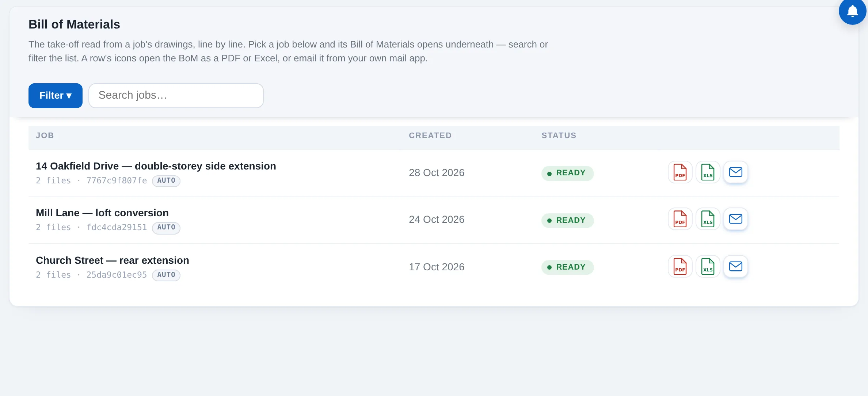868x396 pixels.
Task: Click the Created column header
Action: 430,136
